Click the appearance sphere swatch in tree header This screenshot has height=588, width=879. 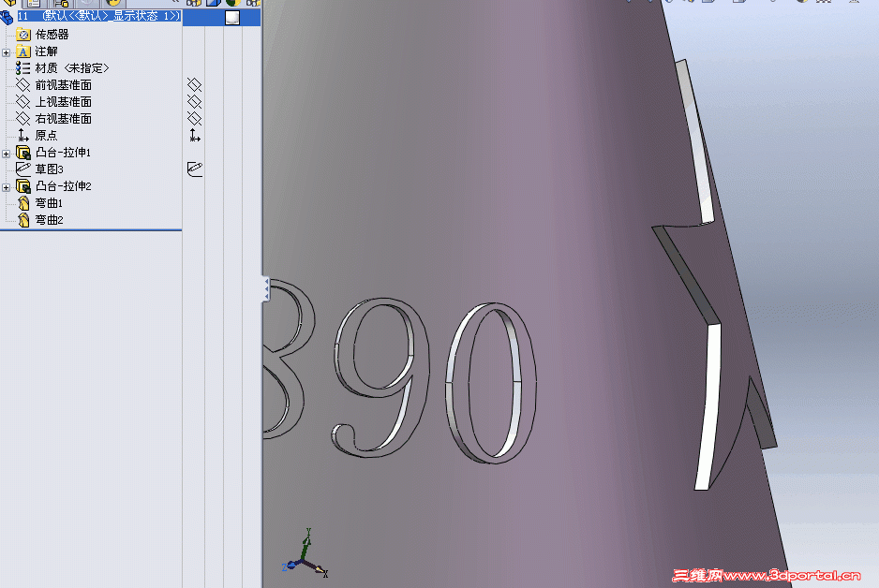[231, 18]
